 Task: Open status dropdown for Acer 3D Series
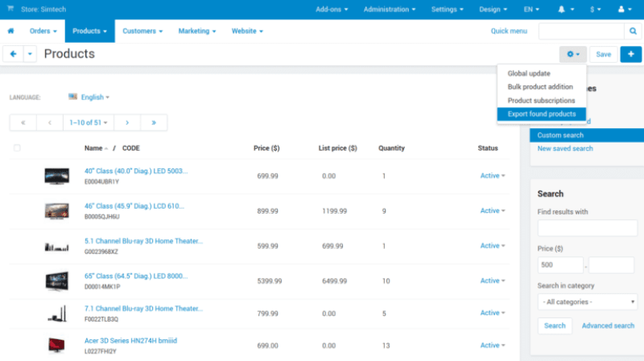(x=492, y=346)
